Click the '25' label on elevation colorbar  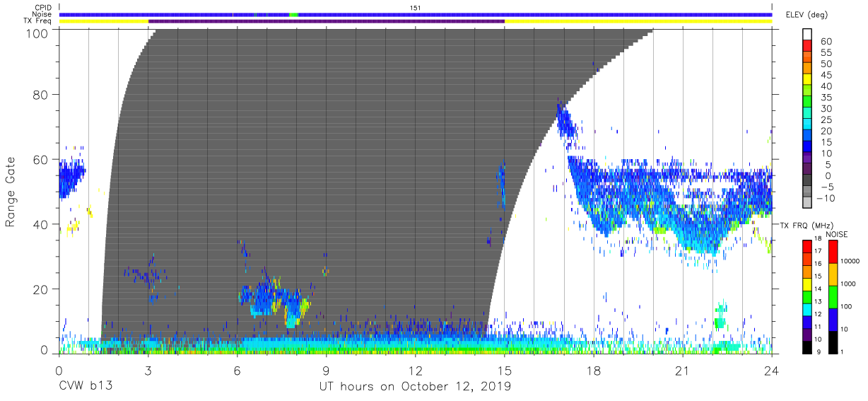click(x=826, y=120)
